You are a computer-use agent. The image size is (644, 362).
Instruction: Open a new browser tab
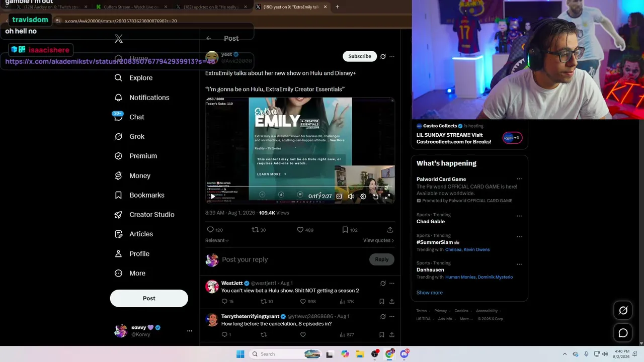[337, 7]
